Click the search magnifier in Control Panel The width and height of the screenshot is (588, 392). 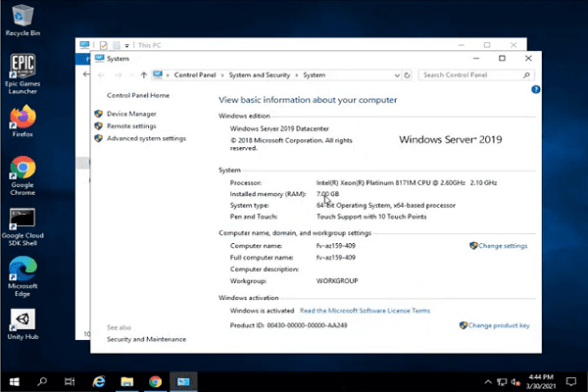[x=526, y=75]
